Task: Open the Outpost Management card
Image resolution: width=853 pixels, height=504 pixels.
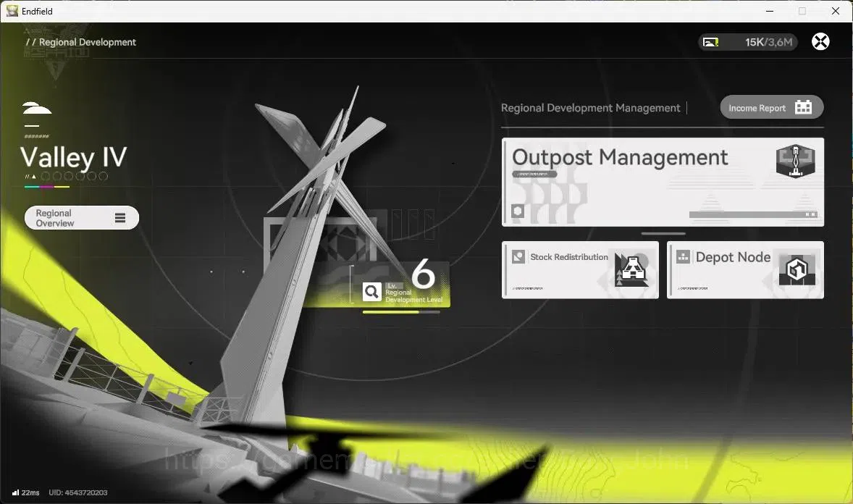Action: pos(663,182)
